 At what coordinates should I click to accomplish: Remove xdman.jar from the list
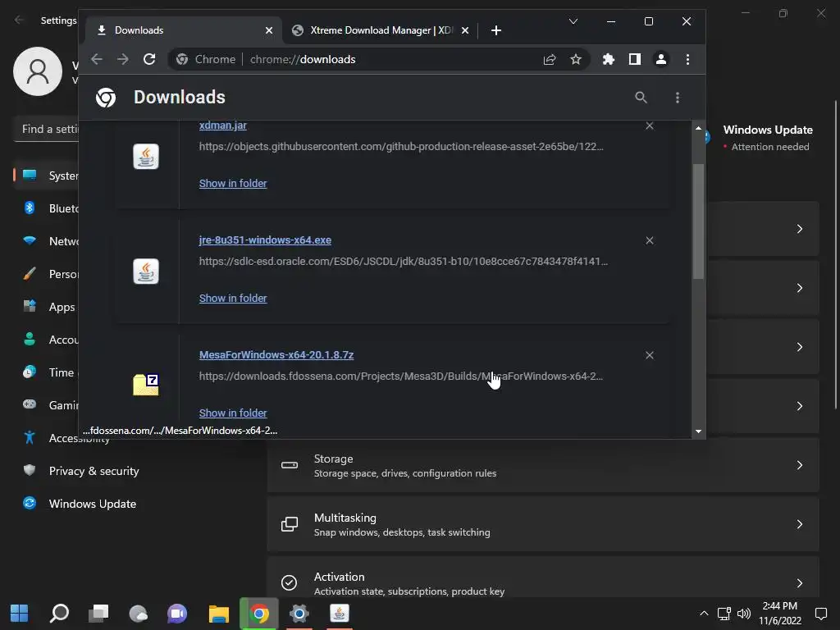point(650,126)
